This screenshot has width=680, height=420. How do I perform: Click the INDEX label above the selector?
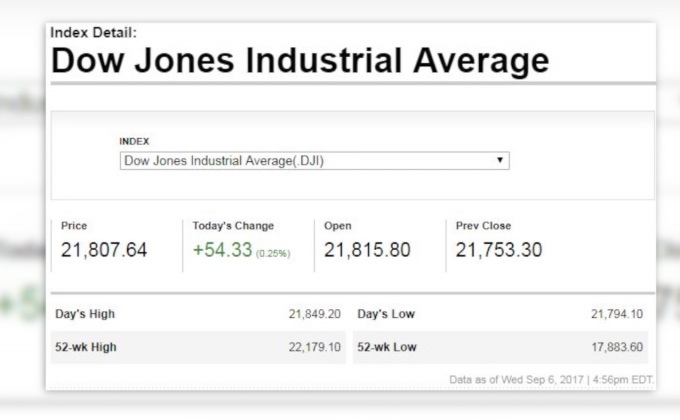(x=133, y=141)
